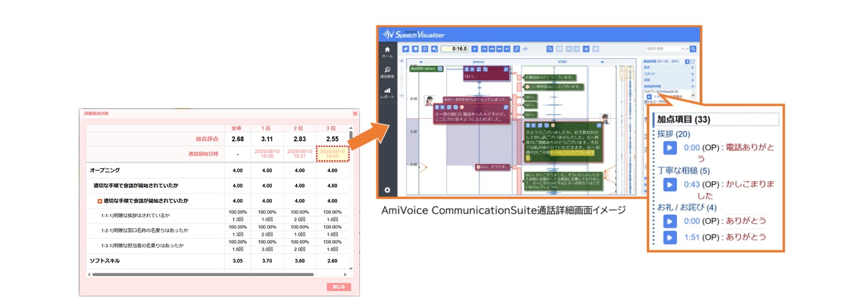868x305 pixels.
Task: Click the playback time field showing 0:16.0
Action: [x=454, y=49]
